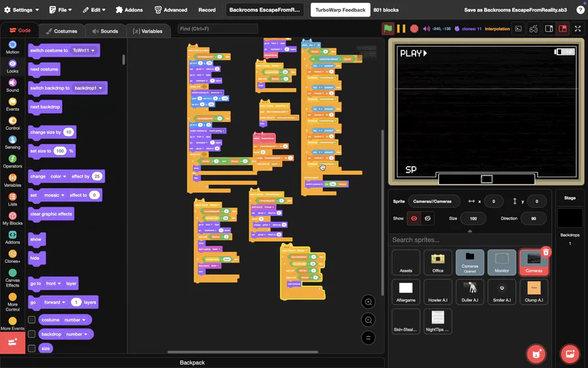
Task: Toggle the costume number reporter checkbox
Action: pos(32,320)
